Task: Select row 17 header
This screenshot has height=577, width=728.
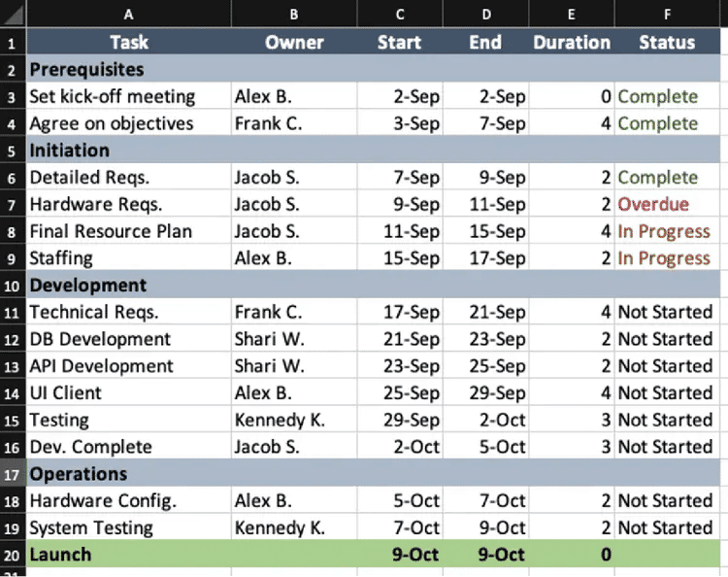Action: tap(13, 473)
